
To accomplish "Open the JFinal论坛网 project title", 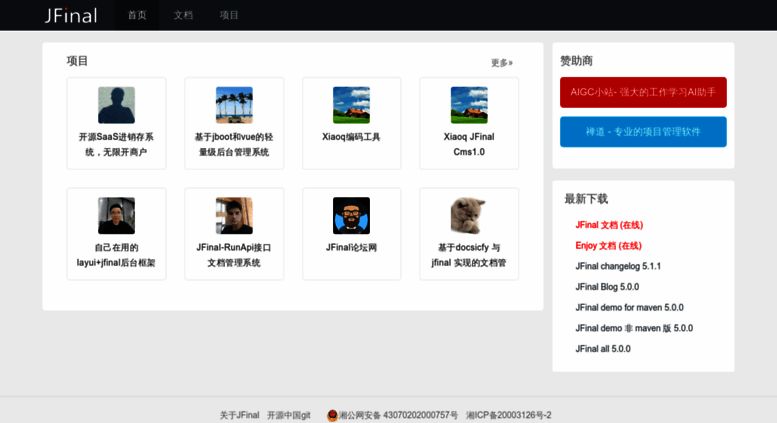I will tap(351, 247).
